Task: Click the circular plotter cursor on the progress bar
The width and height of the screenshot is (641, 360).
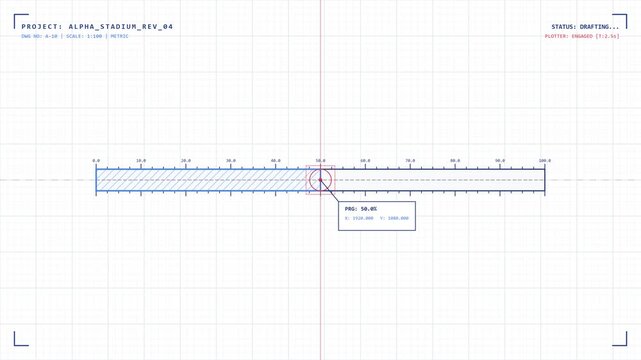Action: [x=320, y=180]
